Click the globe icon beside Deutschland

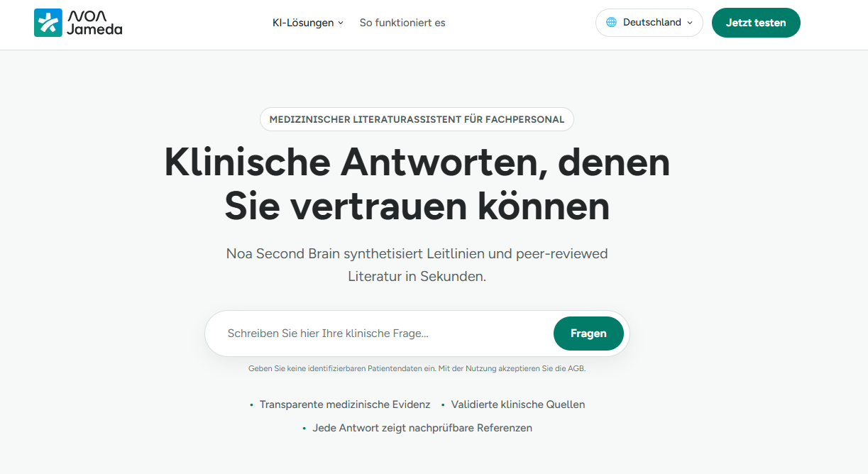click(611, 23)
